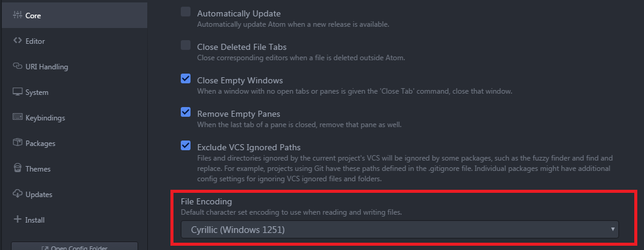Enable the Automatically Update checkbox
The width and height of the screenshot is (644, 250).
coord(186,12)
